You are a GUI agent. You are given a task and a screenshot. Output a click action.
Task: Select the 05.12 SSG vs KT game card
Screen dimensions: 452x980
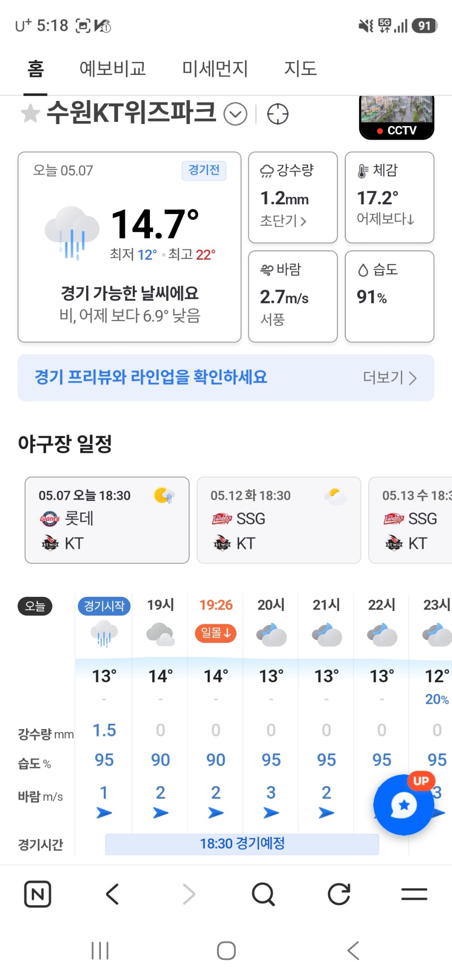279,520
